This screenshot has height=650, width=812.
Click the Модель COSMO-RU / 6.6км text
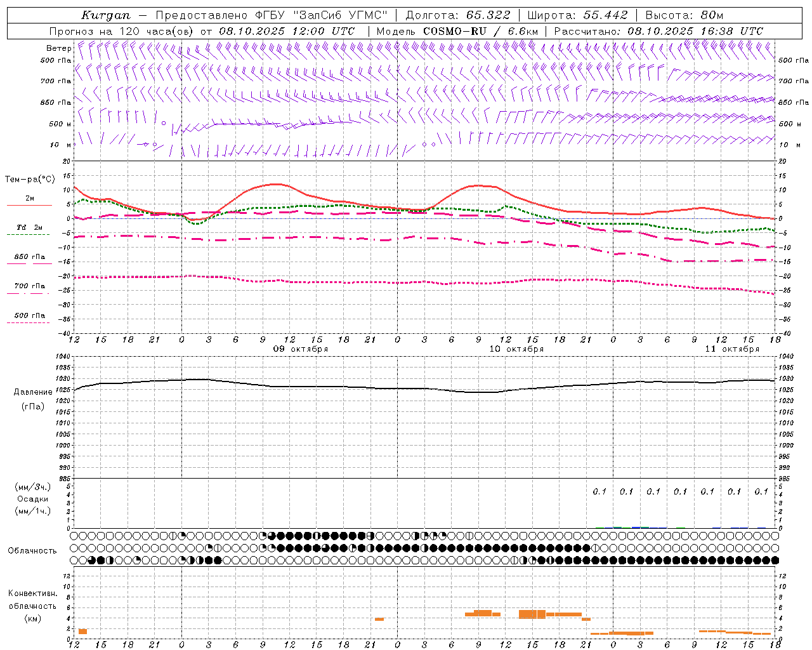point(457,31)
